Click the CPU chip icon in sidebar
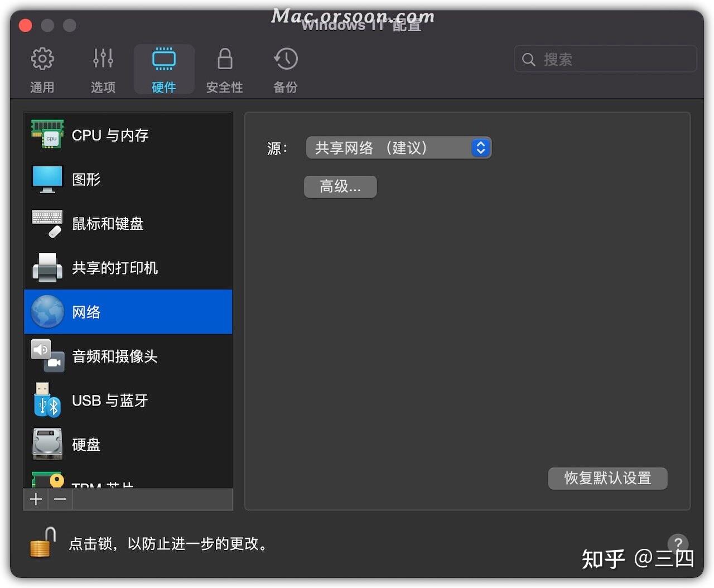 (x=47, y=134)
